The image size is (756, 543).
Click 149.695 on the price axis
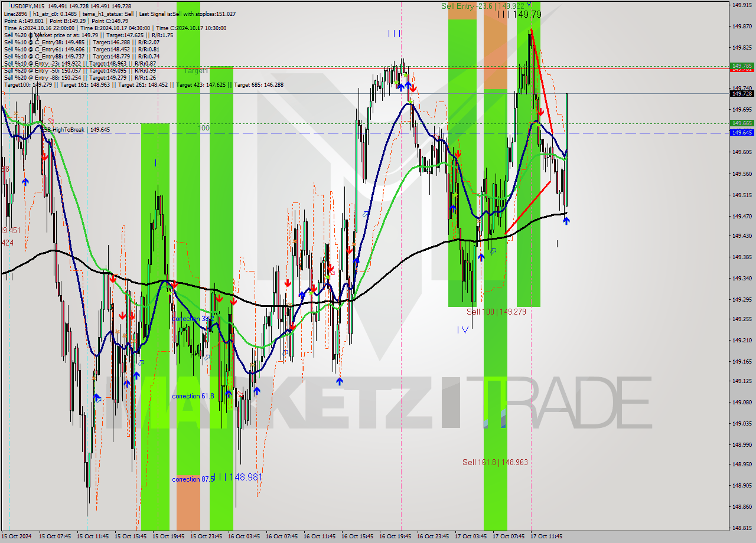point(742,109)
